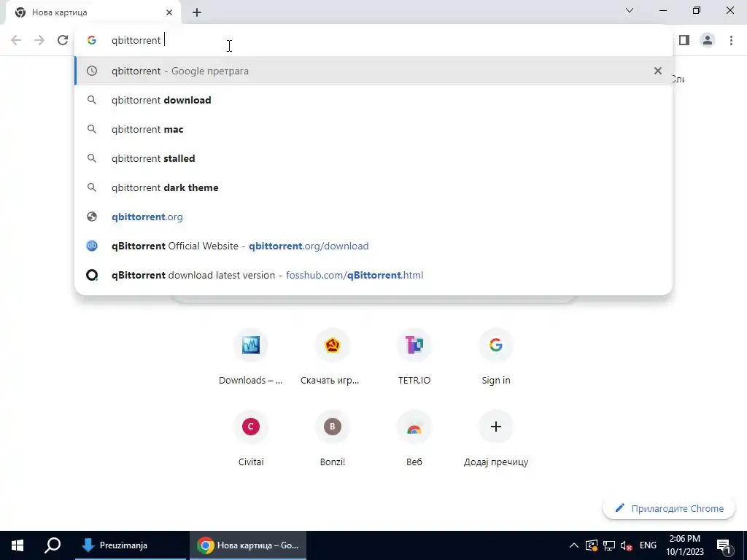Open the qbittorrent.org suggestion
Viewport: 747px width, 560px height.
[373, 217]
